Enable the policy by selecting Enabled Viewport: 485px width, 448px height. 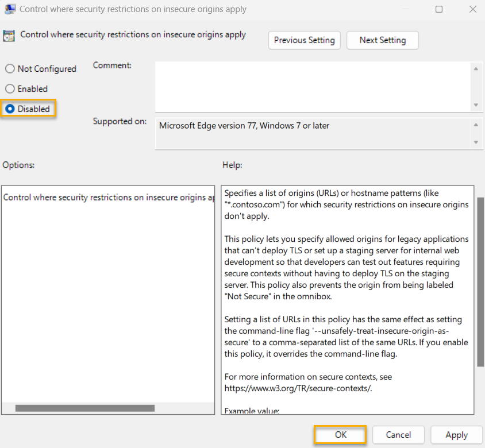[x=10, y=88]
